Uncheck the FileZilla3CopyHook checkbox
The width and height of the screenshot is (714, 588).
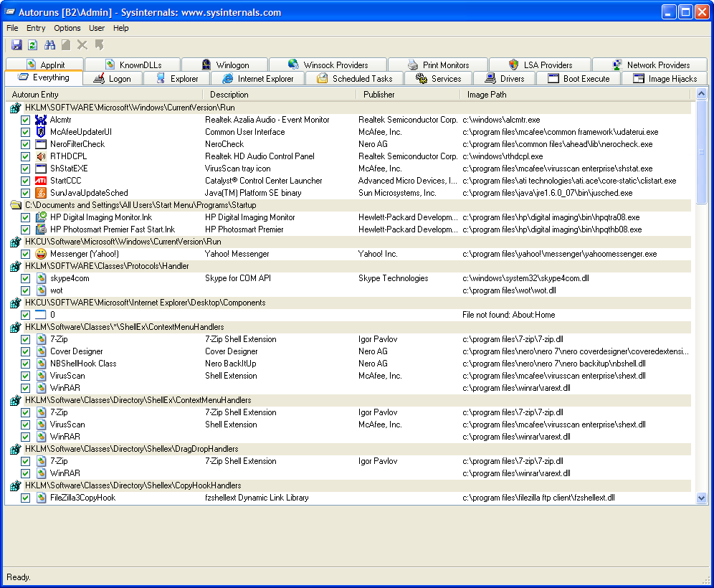click(26, 498)
